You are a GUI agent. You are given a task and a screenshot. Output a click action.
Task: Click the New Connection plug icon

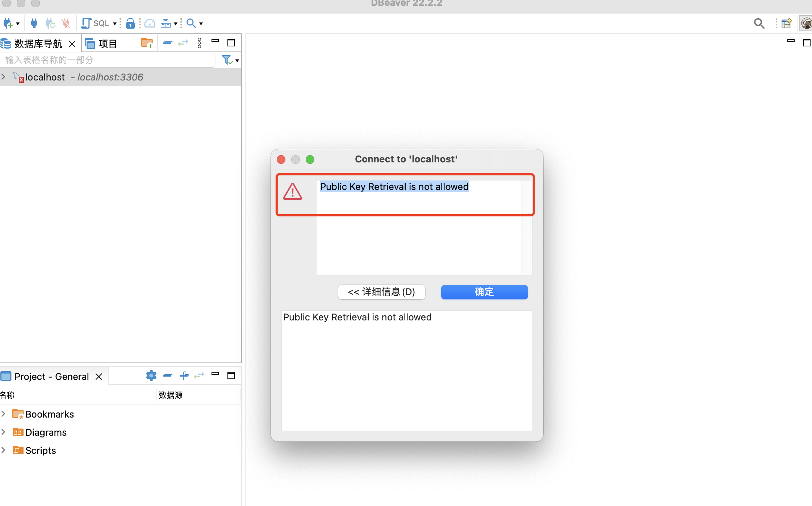pos(8,24)
